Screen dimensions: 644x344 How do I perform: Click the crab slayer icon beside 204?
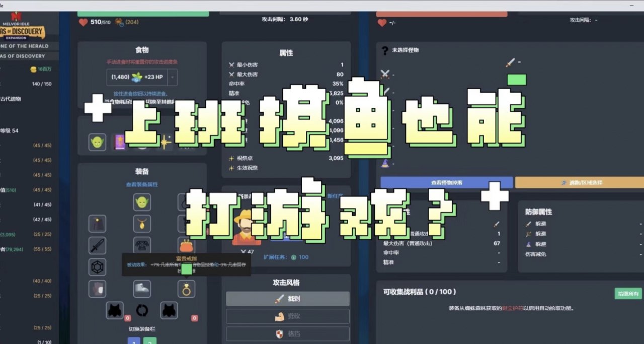click(119, 22)
